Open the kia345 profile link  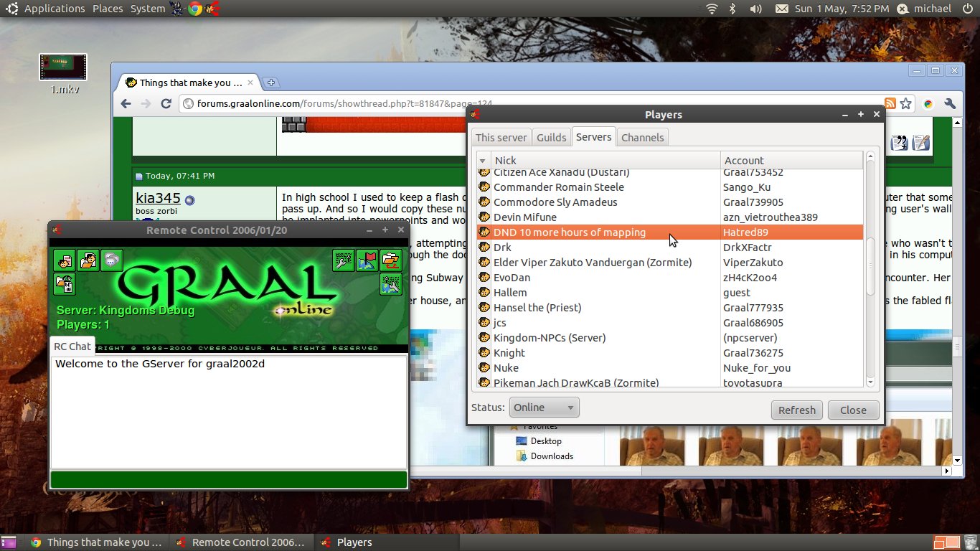click(158, 198)
